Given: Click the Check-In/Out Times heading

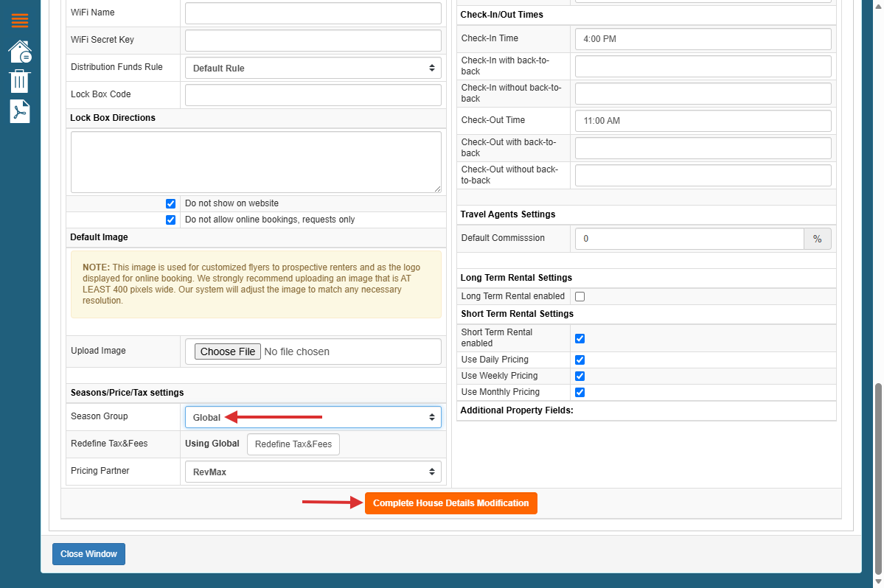Looking at the screenshot, I should 502,15.
